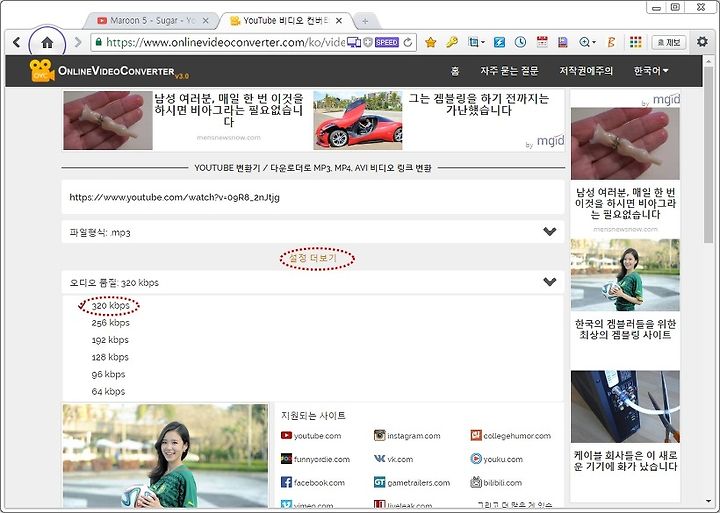Go forward with the forward arrow
The image size is (720, 513).
(78, 42)
